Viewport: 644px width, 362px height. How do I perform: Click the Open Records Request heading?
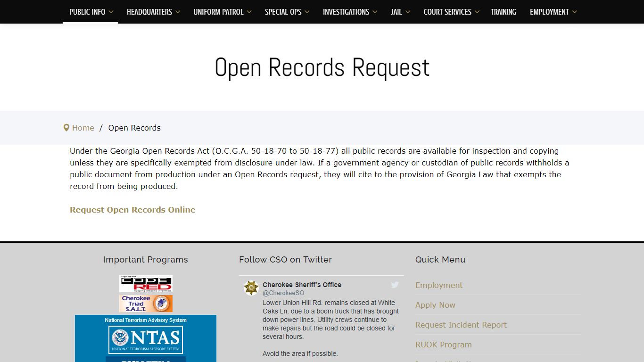click(x=322, y=67)
